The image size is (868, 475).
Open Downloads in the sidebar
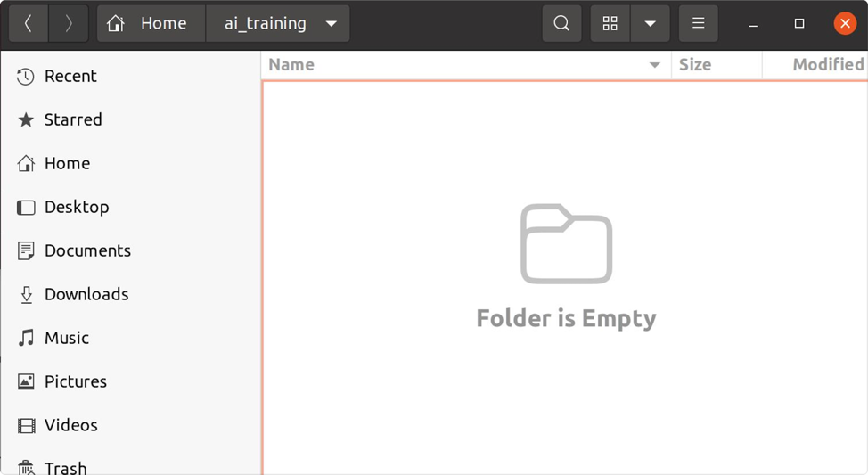pyautogui.click(x=86, y=294)
